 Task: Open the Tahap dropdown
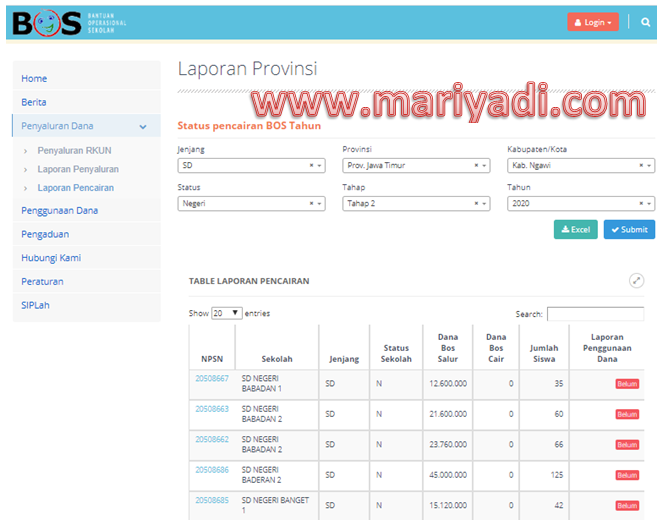[416, 203]
